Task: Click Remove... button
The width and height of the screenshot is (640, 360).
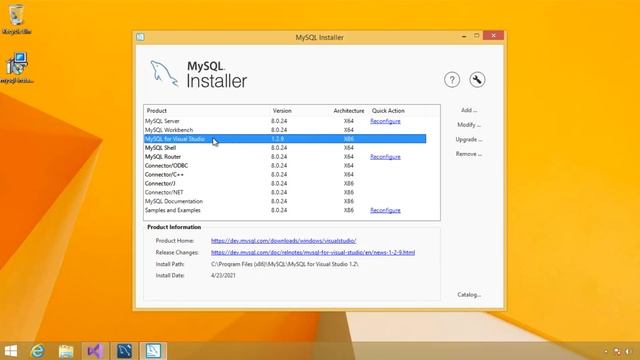Action: coord(469,154)
